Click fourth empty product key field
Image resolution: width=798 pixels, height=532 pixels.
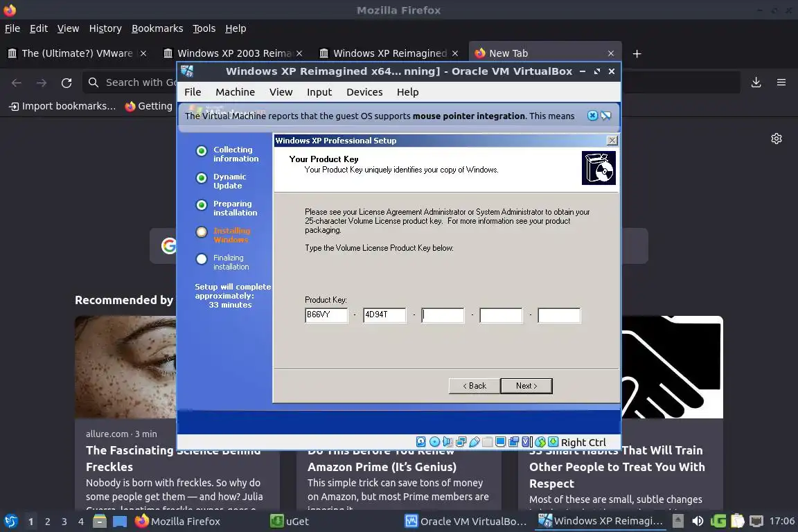coord(501,315)
